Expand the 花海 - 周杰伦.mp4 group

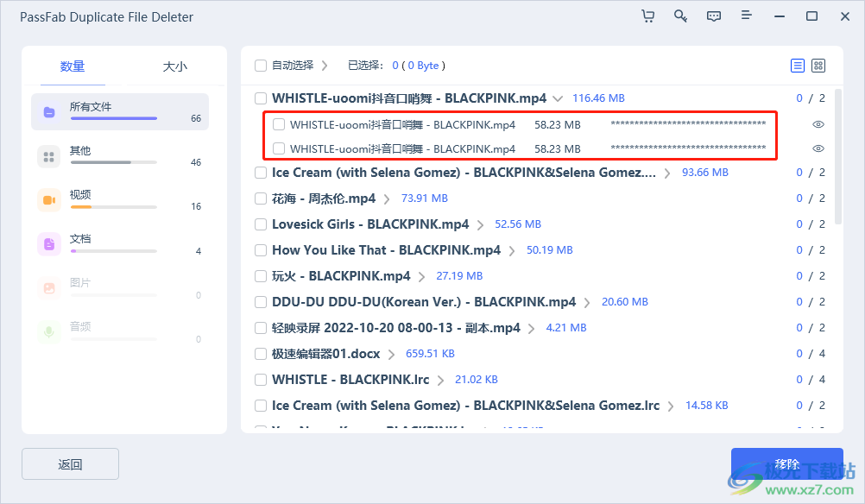[x=387, y=199]
